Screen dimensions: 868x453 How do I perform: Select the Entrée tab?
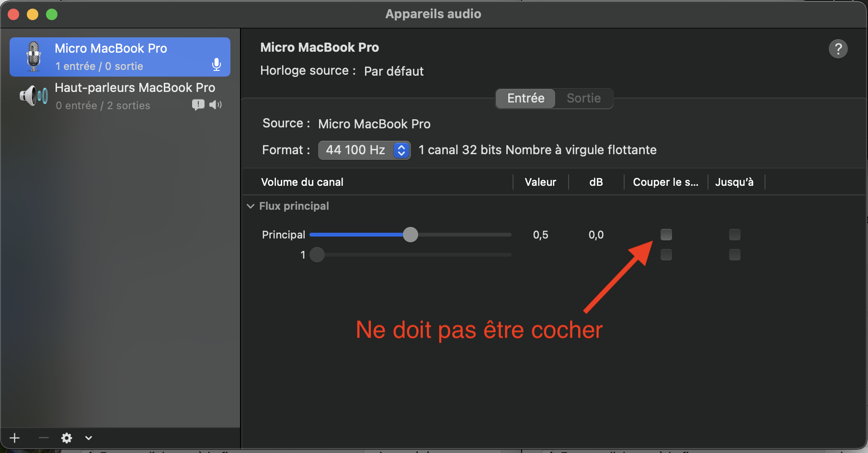point(525,99)
